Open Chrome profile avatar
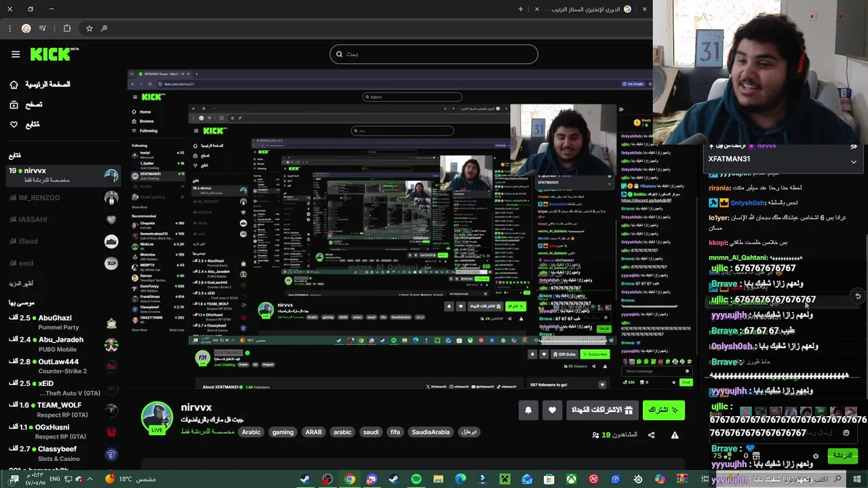 26,28
